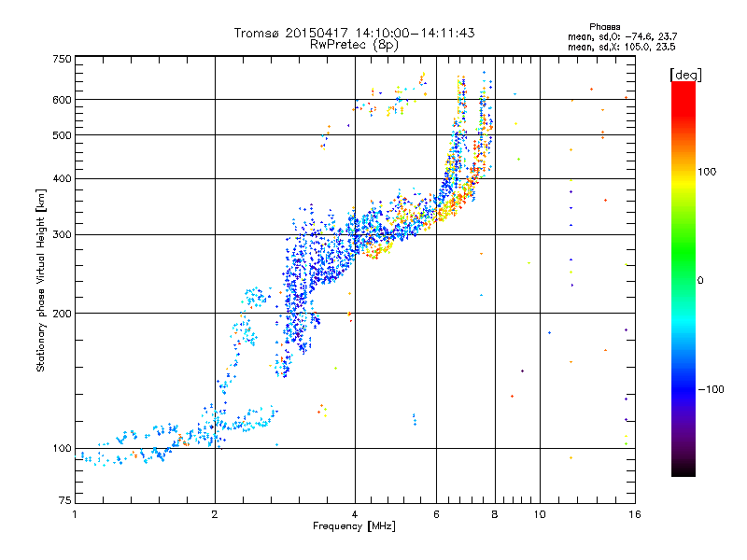
Task: Click the y-axis tick label '500'
Action: 62,135
